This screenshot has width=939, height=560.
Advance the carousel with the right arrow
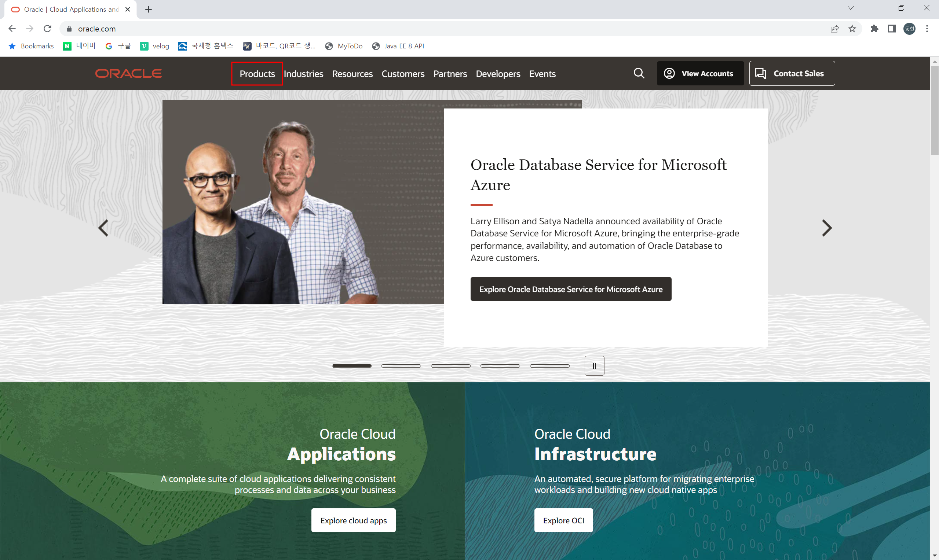(x=827, y=228)
